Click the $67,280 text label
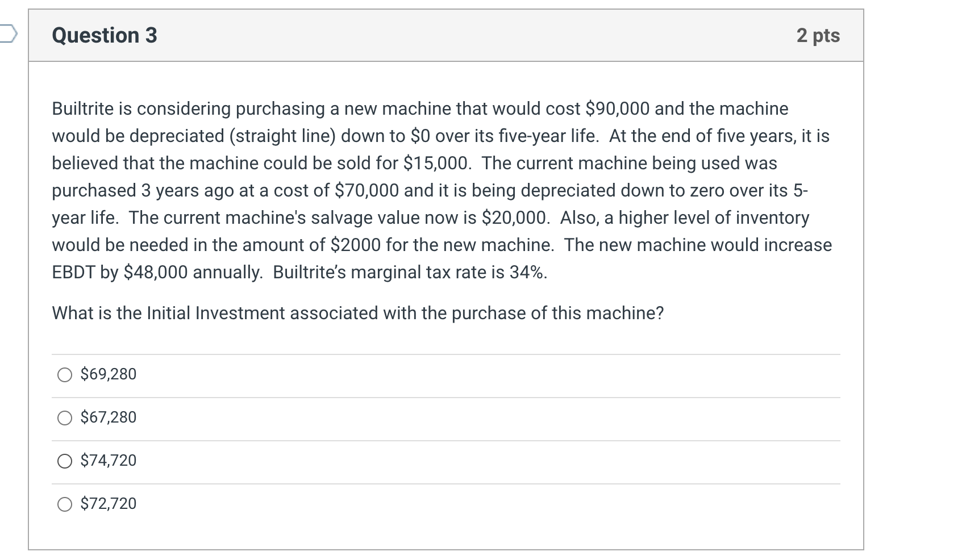Screen dimensions: 966x560 (108, 417)
